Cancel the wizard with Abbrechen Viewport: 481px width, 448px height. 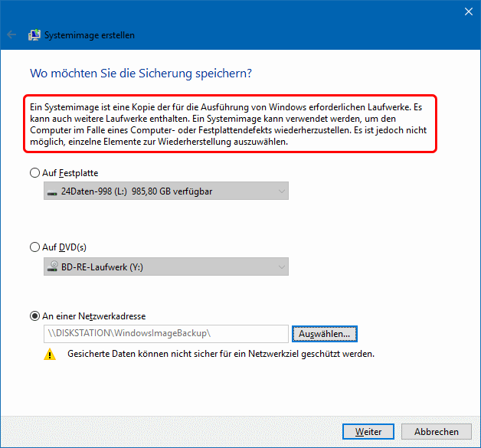tap(436, 432)
